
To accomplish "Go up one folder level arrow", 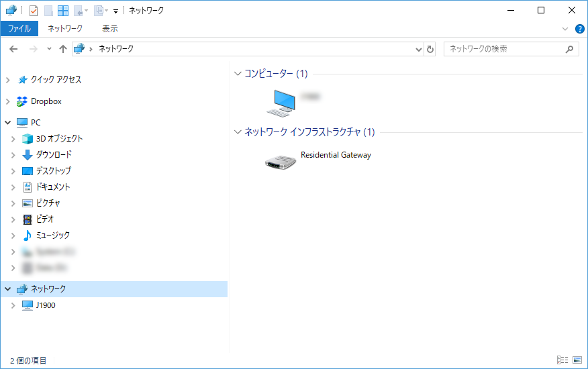I will pyautogui.click(x=63, y=49).
